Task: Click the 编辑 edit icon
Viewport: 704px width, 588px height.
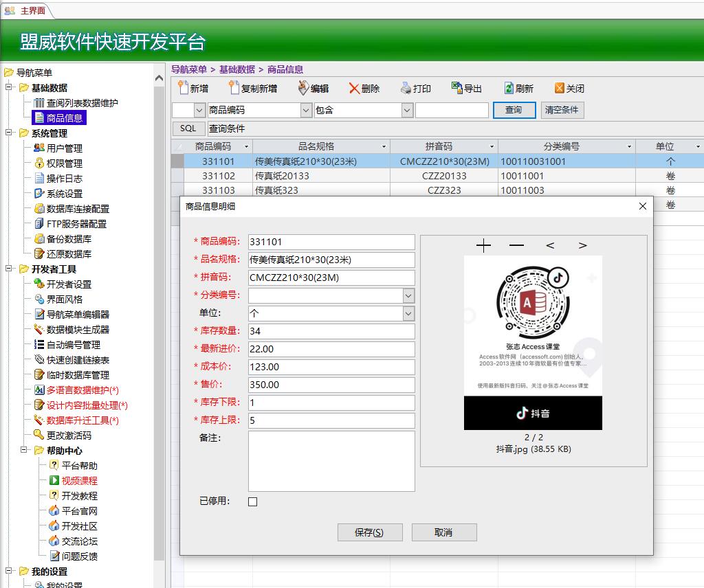Action: 303,88
